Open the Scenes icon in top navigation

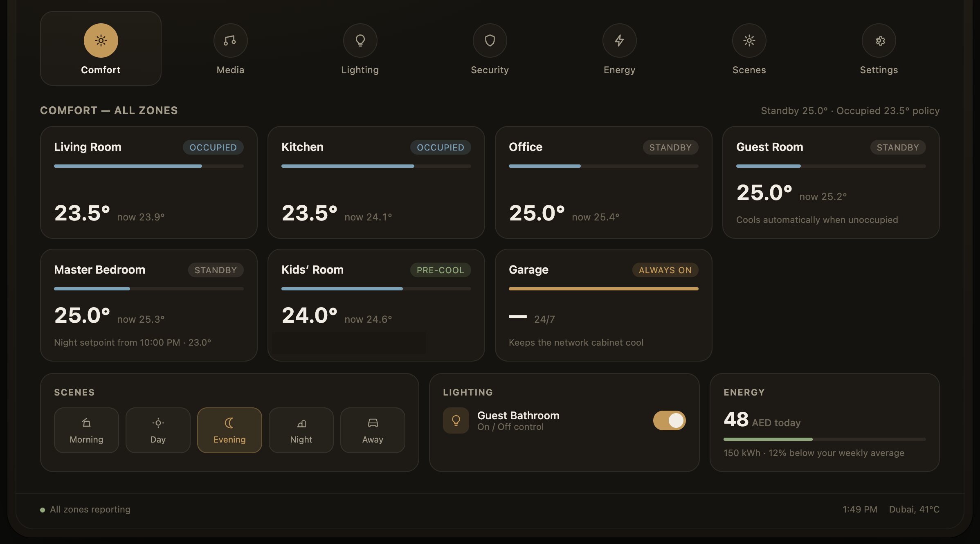tap(749, 40)
